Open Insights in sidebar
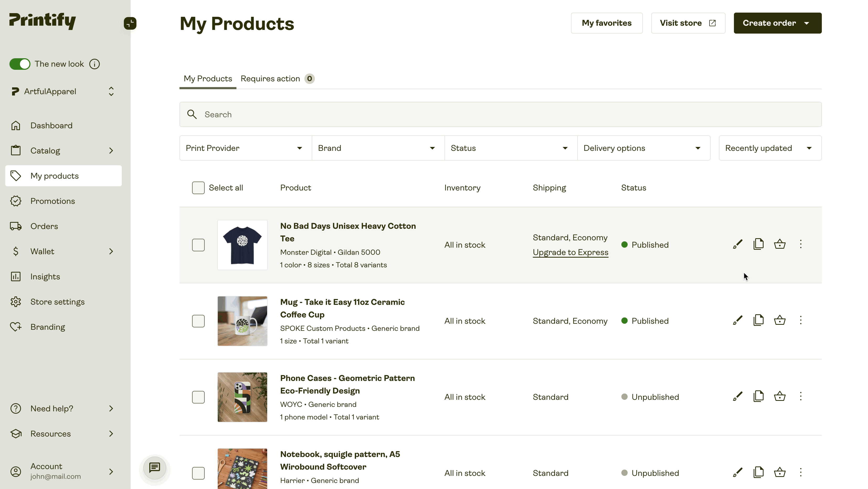The width and height of the screenshot is (868, 489). point(63,277)
